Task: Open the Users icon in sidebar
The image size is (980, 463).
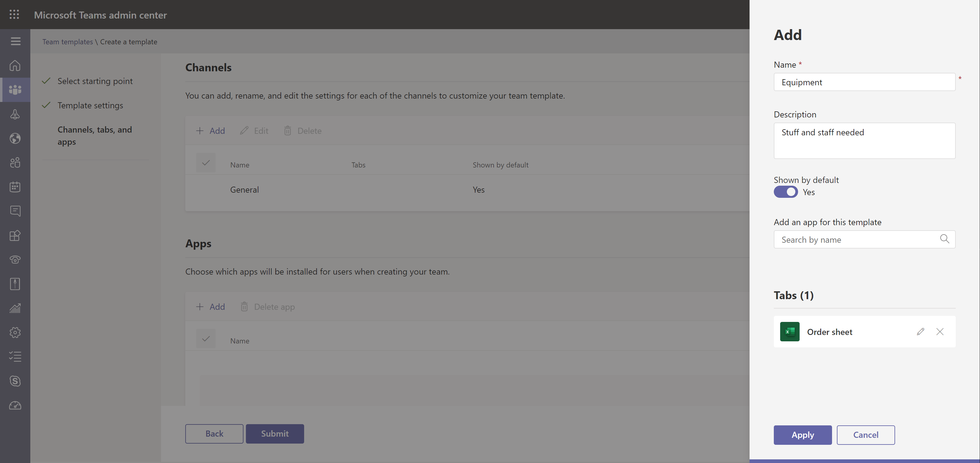Action: point(15,163)
